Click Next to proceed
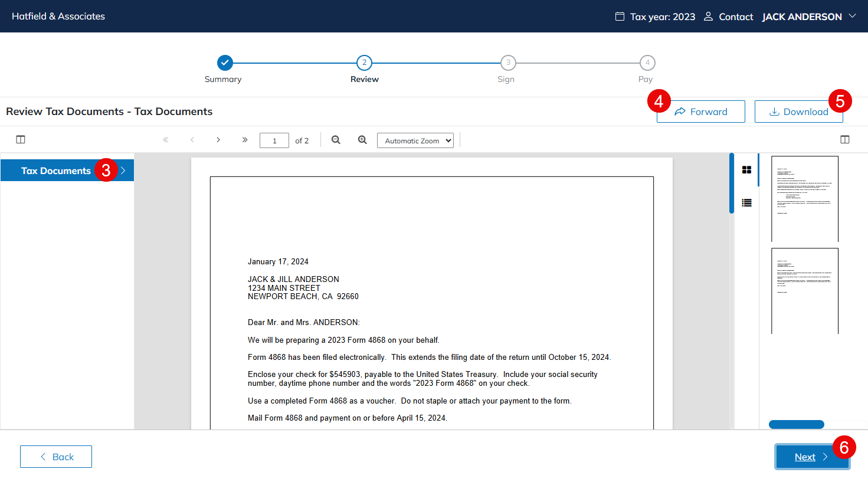The image size is (868, 482). pos(811,457)
